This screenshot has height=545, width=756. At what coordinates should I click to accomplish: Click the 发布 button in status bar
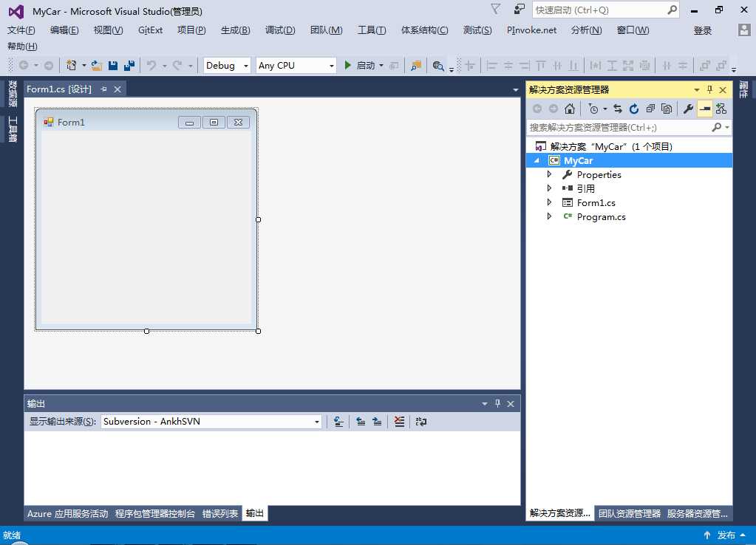726,535
